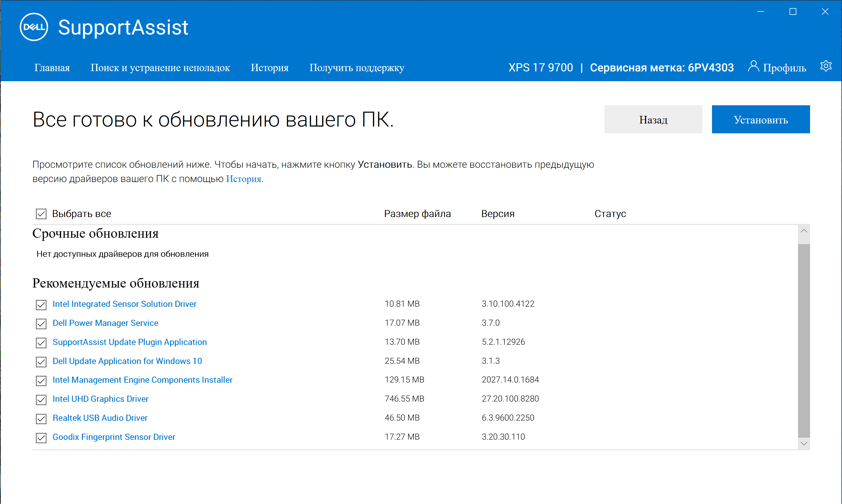Click version '6.3.9600.2250'

point(508,417)
